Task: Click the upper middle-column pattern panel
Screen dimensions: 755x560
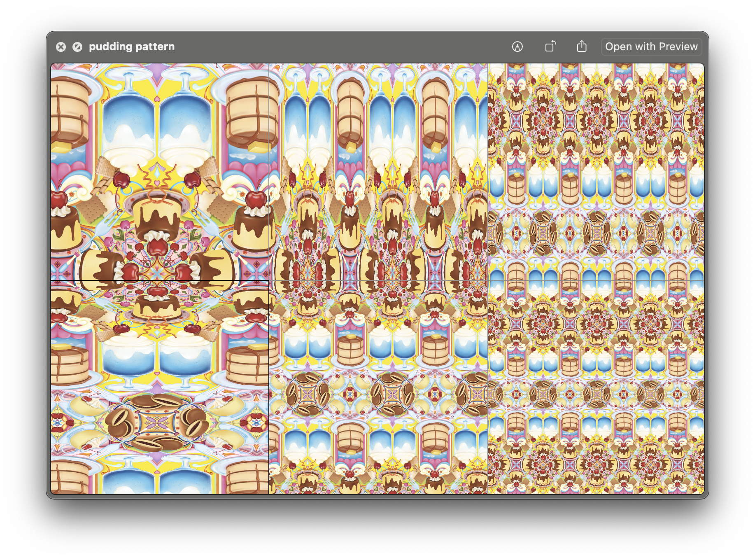Action: point(378,172)
